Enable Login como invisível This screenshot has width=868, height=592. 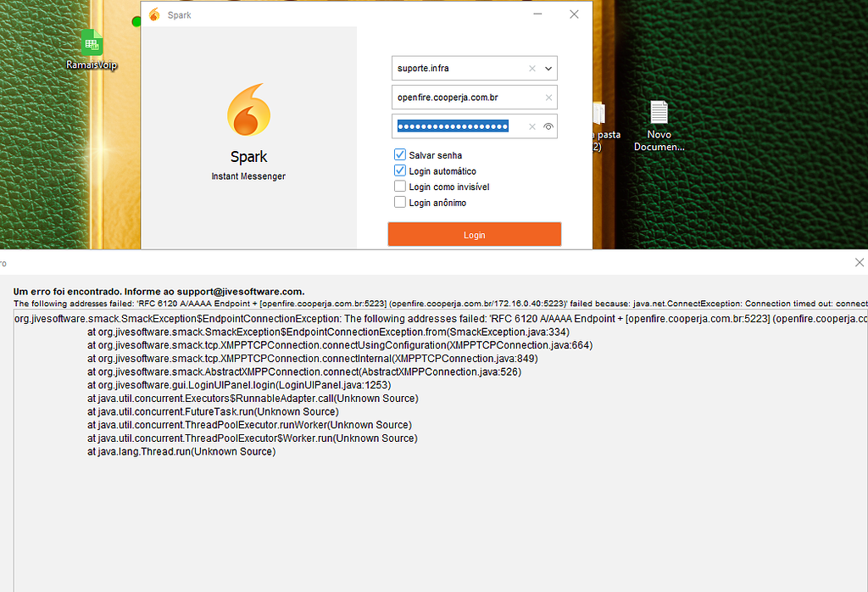[399, 186]
